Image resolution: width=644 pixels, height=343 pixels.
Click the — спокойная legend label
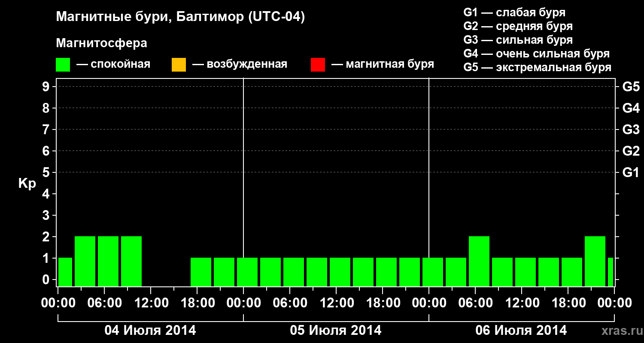pos(113,64)
